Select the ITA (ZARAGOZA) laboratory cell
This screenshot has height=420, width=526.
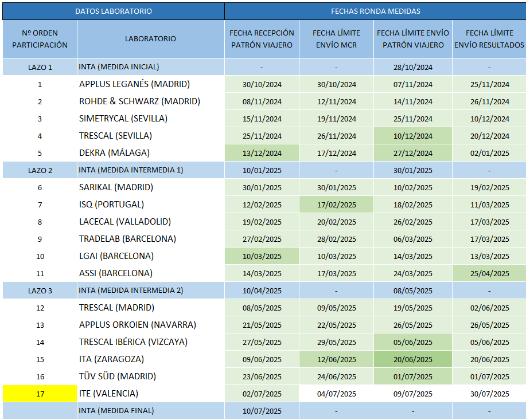(x=151, y=359)
